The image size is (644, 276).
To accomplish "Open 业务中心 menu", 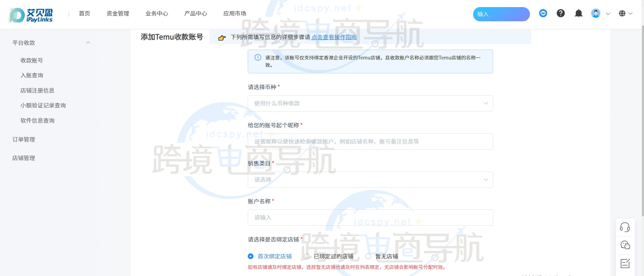I will [157, 14].
